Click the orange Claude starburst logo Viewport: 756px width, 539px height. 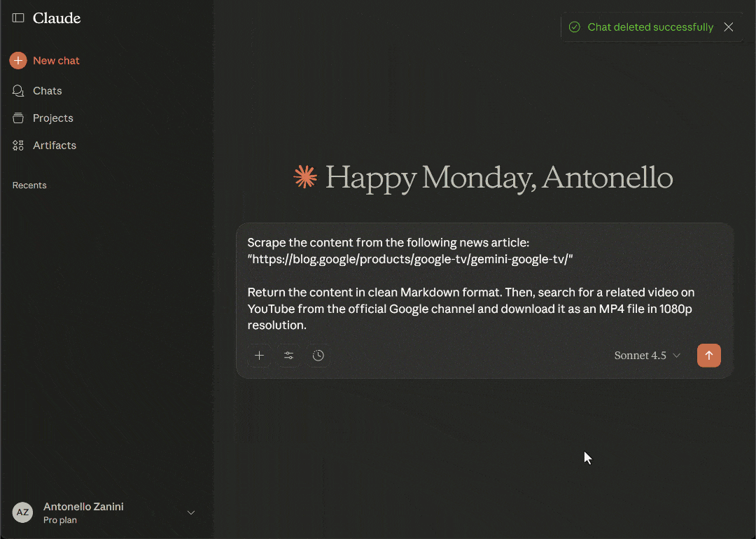(305, 177)
